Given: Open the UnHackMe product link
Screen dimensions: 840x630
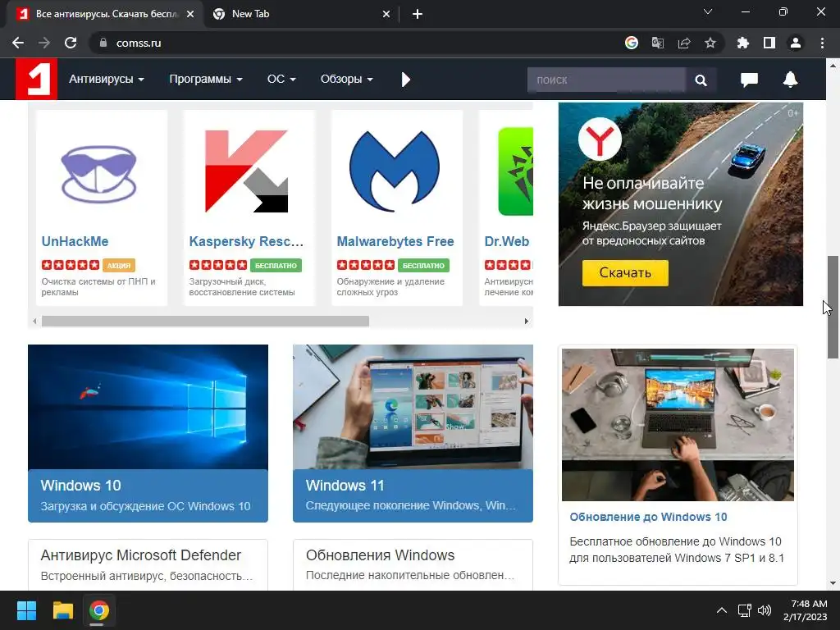Looking at the screenshot, I should point(75,242).
